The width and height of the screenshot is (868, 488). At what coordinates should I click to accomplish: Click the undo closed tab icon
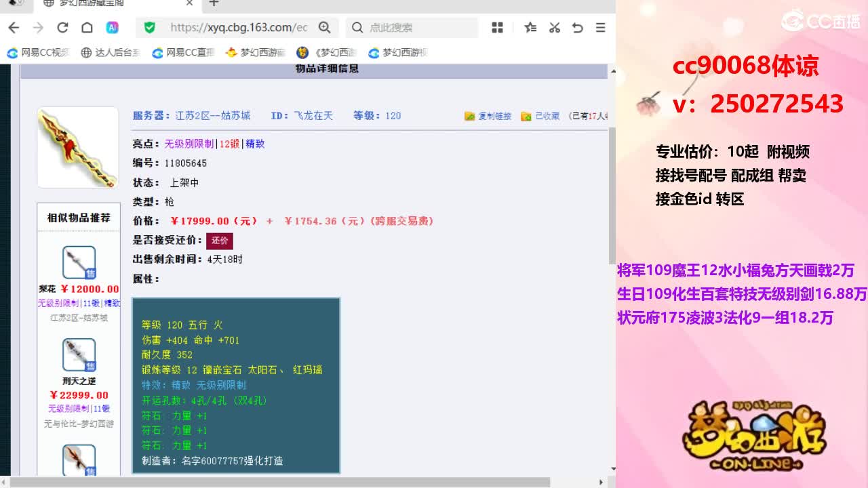pyautogui.click(x=578, y=28)
